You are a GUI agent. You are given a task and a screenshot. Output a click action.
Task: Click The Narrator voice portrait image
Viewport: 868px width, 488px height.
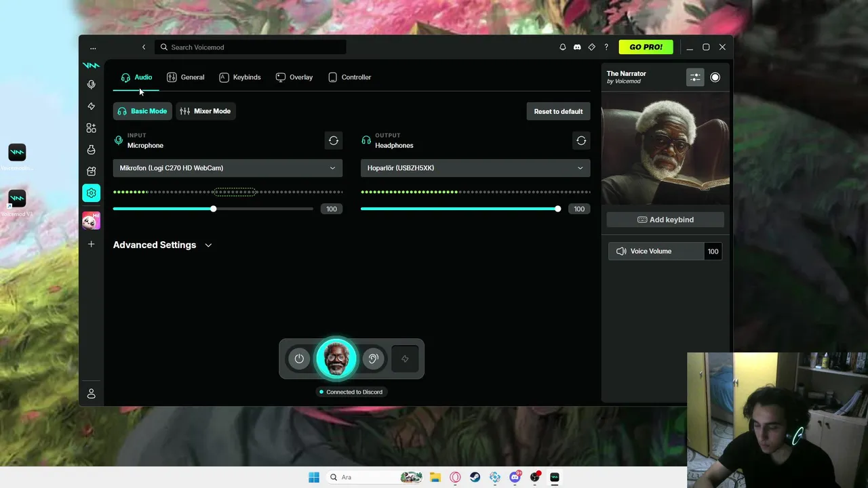click(665, 148)
